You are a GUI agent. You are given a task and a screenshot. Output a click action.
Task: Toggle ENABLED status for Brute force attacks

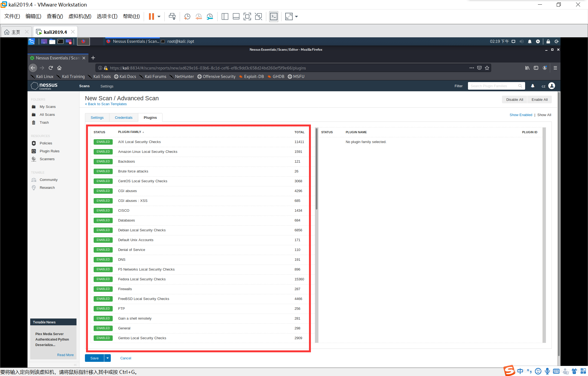point(103,171)
